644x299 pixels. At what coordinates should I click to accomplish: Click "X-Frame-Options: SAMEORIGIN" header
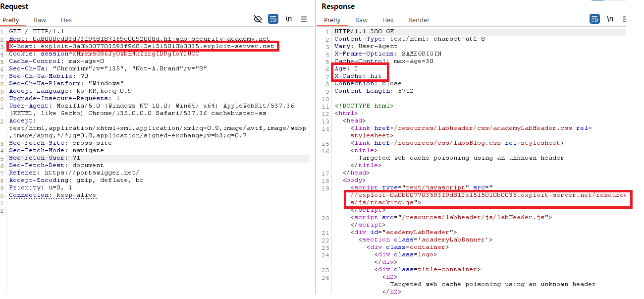coord(388,54)
